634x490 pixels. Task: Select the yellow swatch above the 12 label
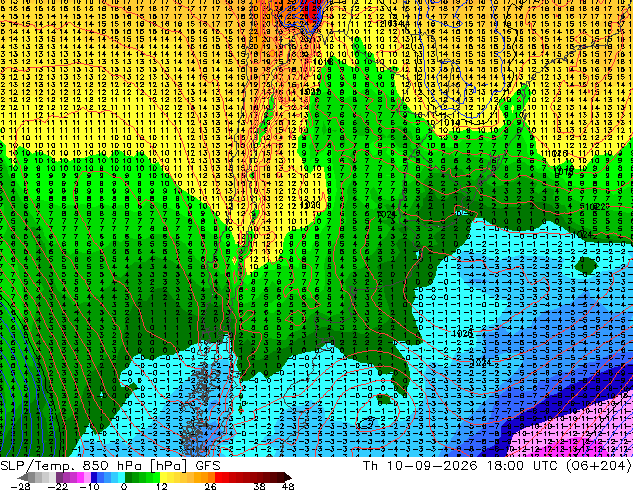pyautogui.click(x=163, y=477)
